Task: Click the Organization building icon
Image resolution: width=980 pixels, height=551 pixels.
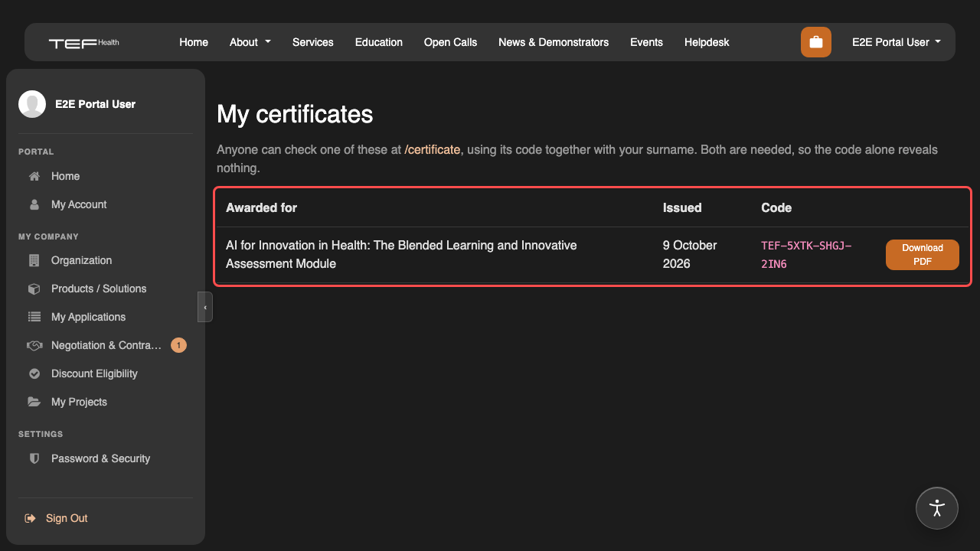Action: pos(34,260)
